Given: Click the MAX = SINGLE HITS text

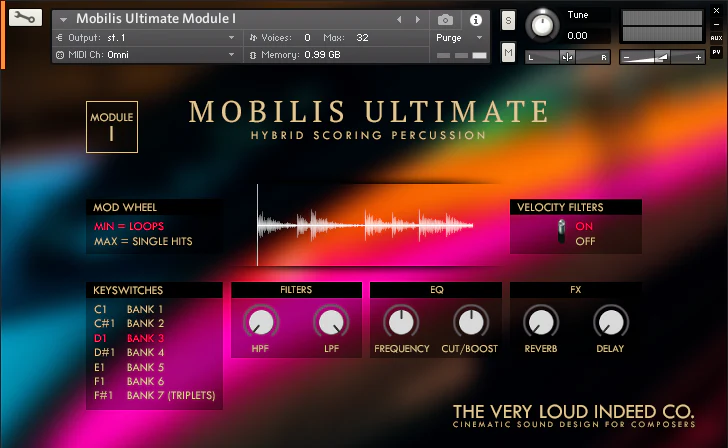Looking at the screenshot, I should coord(143,241).
